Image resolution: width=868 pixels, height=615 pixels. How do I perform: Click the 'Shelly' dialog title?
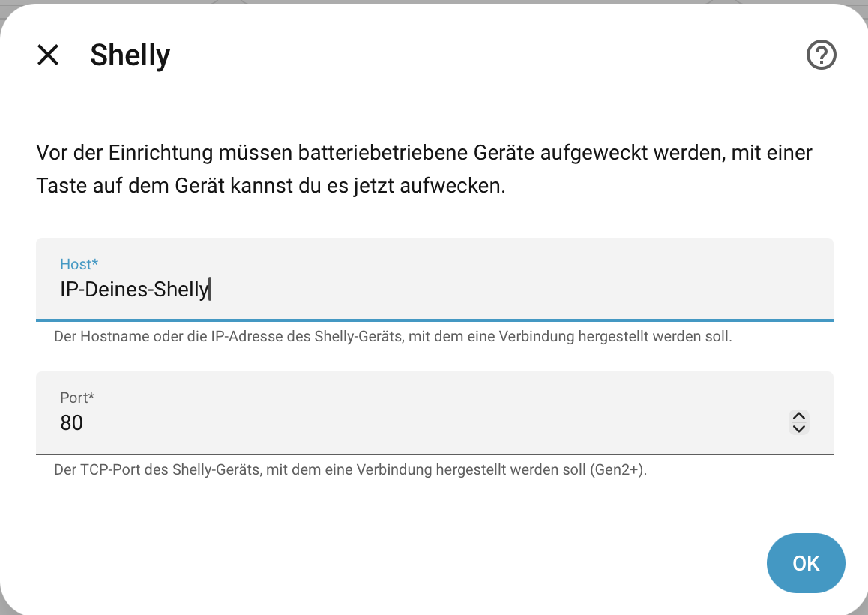point(130,55)
